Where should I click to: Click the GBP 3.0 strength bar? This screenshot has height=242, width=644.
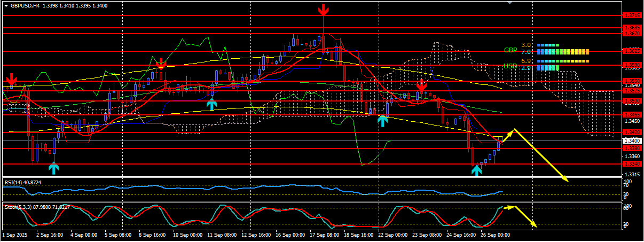point(548,45)
